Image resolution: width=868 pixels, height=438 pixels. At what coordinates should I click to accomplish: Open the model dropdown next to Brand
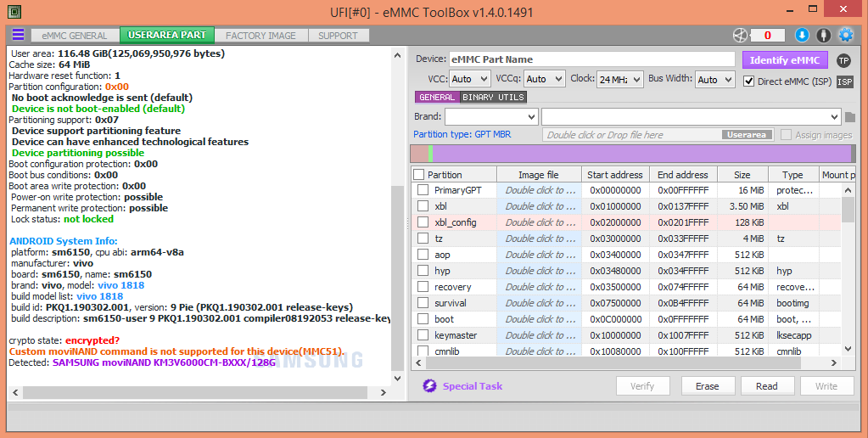[x=691, y=117]
